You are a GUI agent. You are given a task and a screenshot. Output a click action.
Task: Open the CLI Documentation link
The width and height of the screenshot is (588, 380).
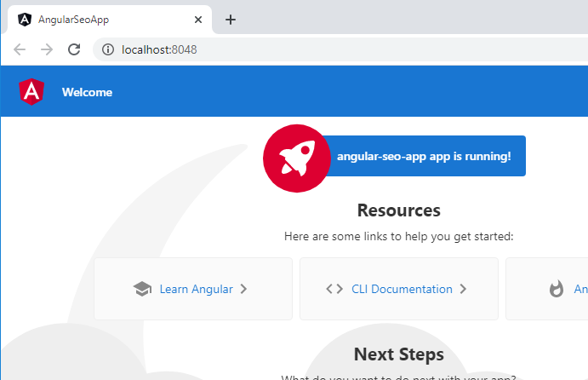[402, 289]
